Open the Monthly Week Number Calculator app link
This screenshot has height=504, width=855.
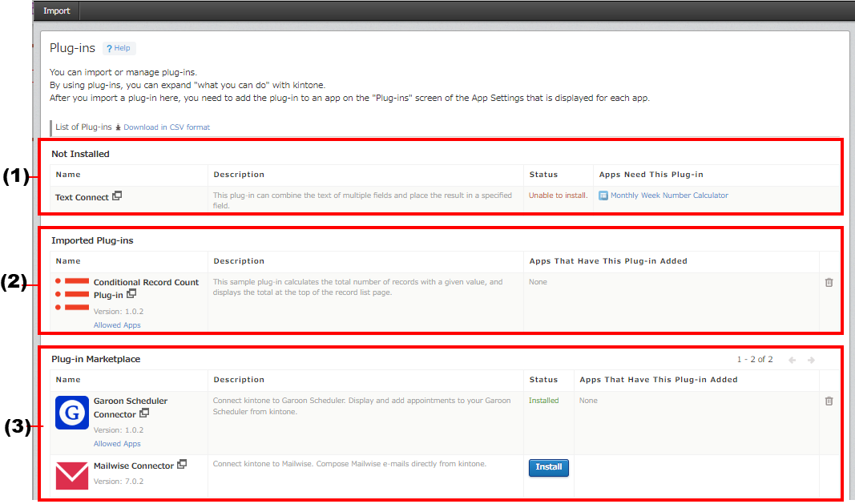(x=669, y=196)
